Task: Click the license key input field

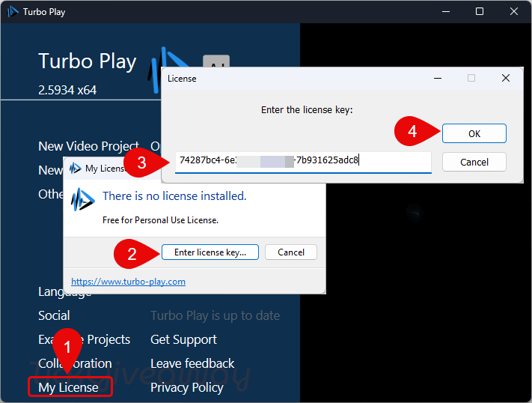Action: point(303,161)
